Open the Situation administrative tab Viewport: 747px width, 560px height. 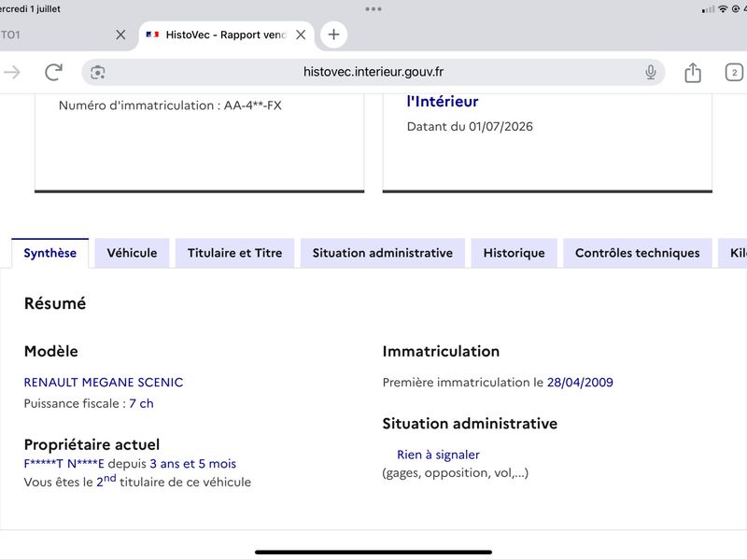pyautogui.click(x=383, y=253)
